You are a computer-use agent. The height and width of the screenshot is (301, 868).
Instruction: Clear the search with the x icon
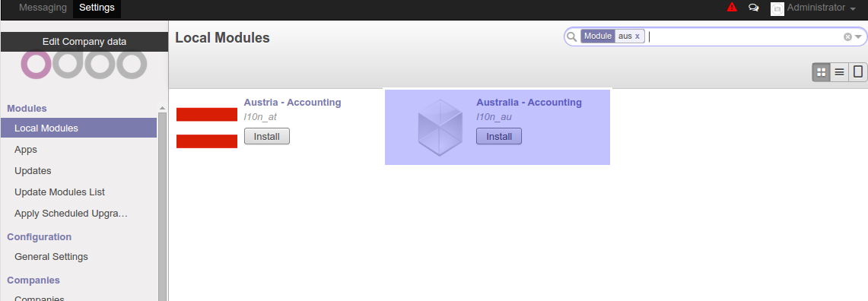pos(847,36)
